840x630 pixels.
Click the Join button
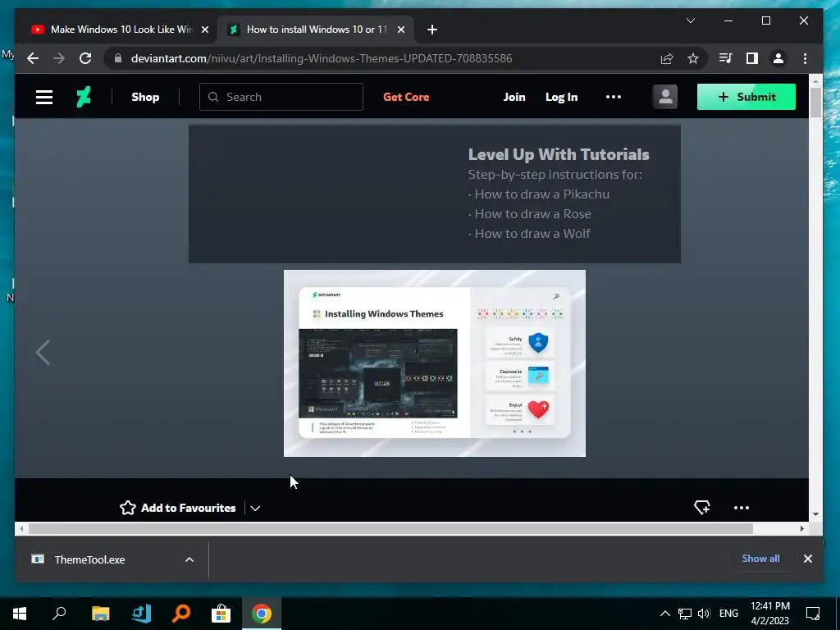coord(514,97)
